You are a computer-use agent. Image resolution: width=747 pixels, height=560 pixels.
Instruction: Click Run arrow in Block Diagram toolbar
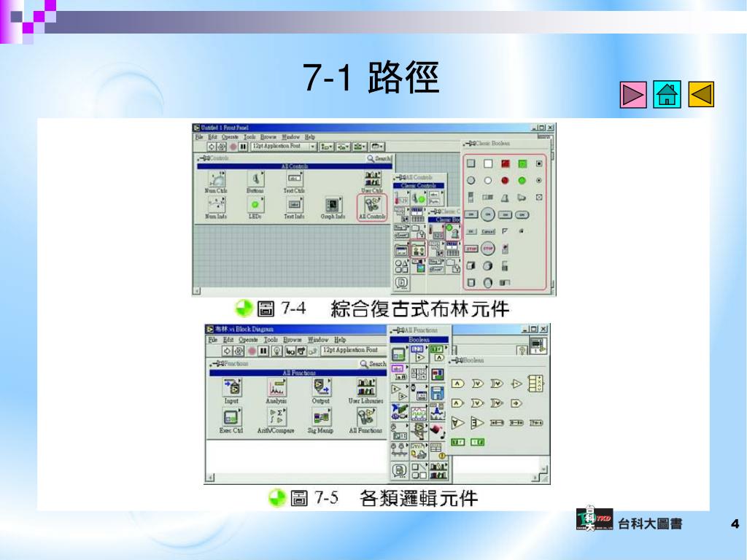[x=228, y=351]
